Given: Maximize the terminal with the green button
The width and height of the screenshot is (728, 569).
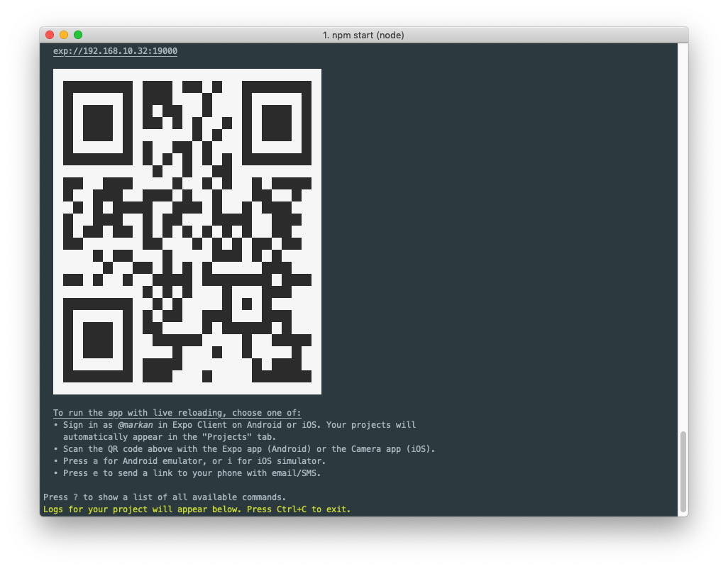Looking at the screenshot, I should pos(78,35).
